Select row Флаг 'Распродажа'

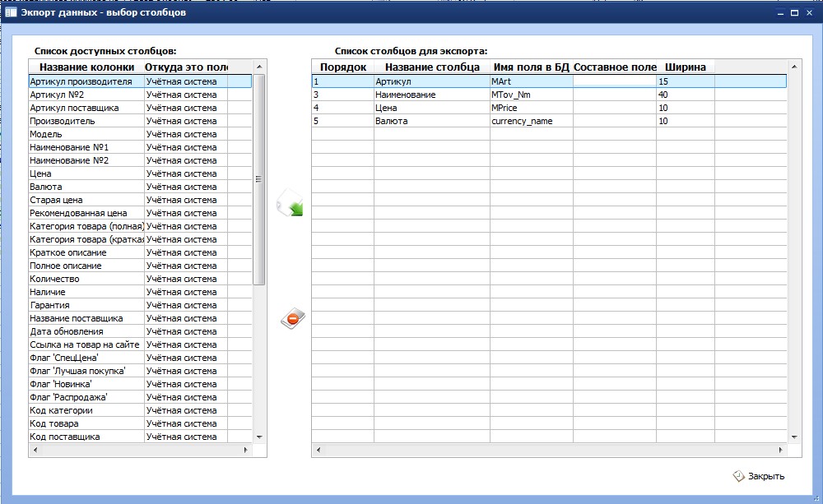point(140,397)
